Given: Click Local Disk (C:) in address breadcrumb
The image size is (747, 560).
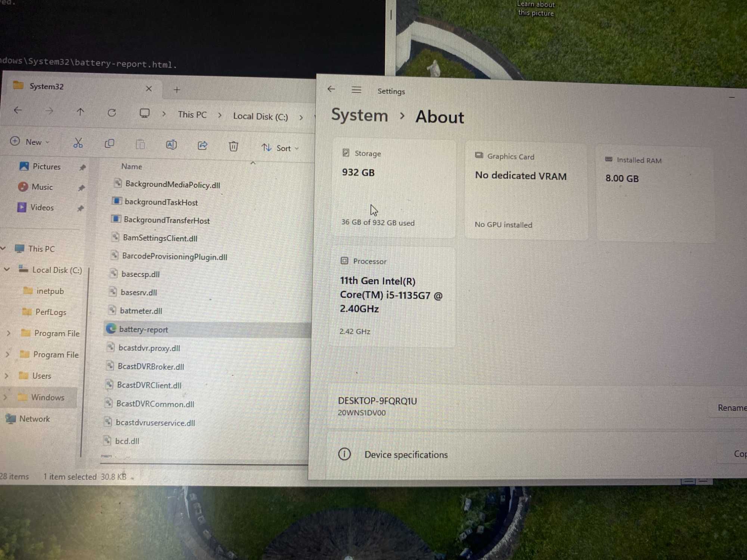Looking at the screenshot, I should [260, 116].
